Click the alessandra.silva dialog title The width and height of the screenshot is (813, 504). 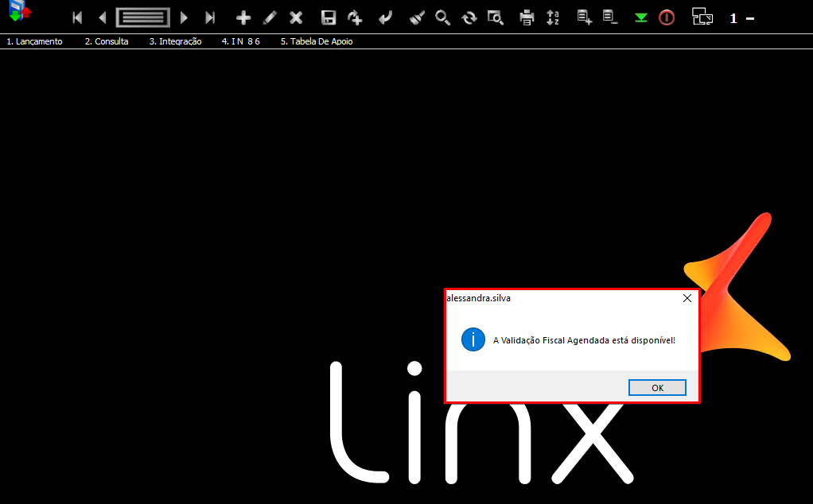(479, 298)
